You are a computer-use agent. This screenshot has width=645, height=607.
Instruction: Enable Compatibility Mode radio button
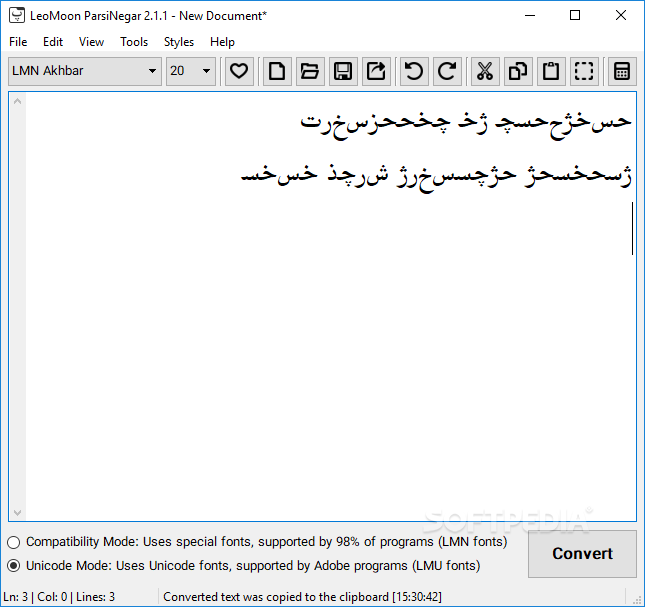14,542
